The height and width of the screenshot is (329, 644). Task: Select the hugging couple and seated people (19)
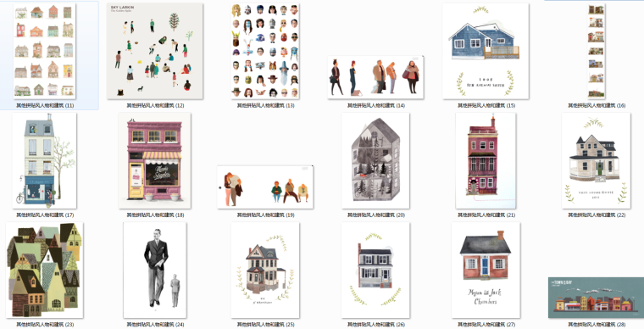pos(265,187)
